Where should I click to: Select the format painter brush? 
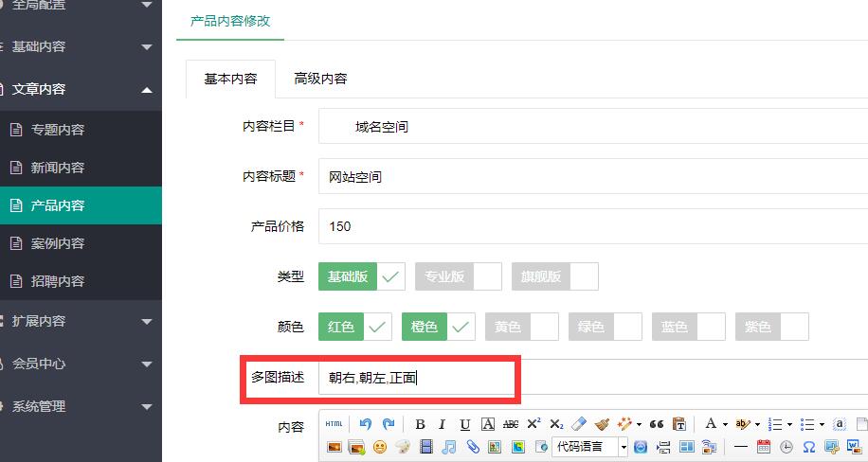click(x=602, y=424)
